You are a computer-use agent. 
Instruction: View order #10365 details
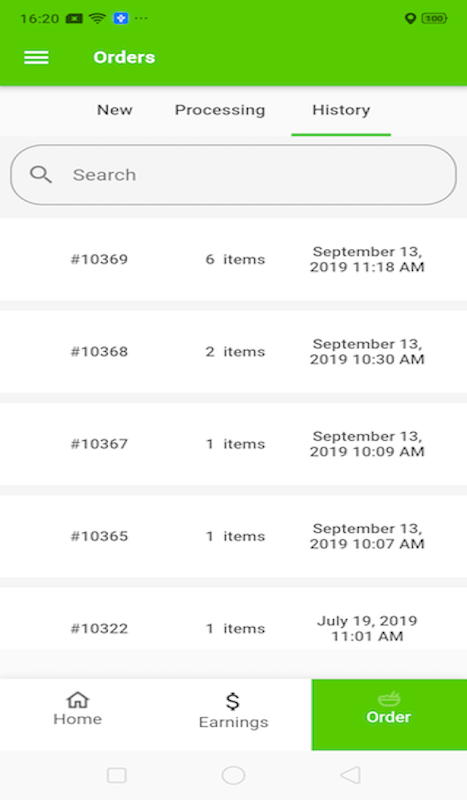point(233,536)
